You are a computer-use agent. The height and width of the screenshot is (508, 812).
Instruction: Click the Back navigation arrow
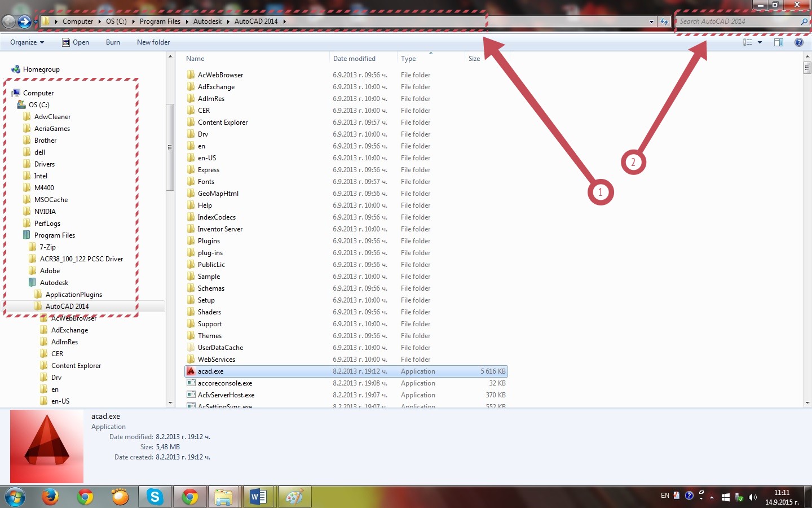pyautogui.click(x=8, y=21)
